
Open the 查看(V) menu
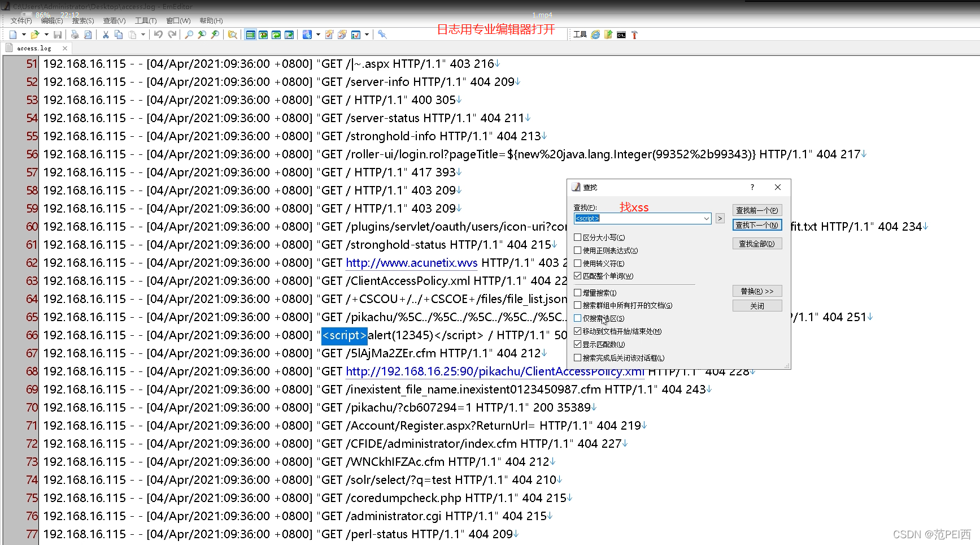click(x=114, y=21)
